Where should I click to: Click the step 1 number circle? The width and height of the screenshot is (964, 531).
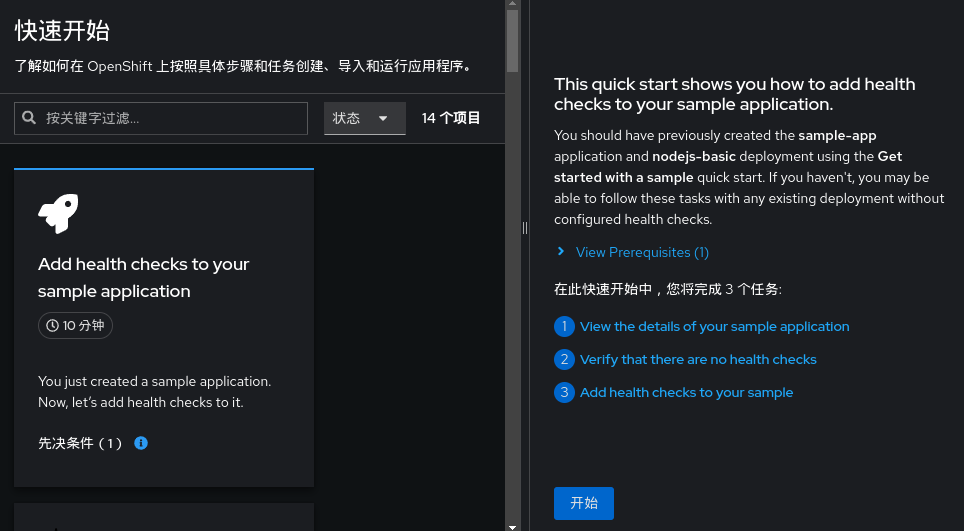(564, 326)
